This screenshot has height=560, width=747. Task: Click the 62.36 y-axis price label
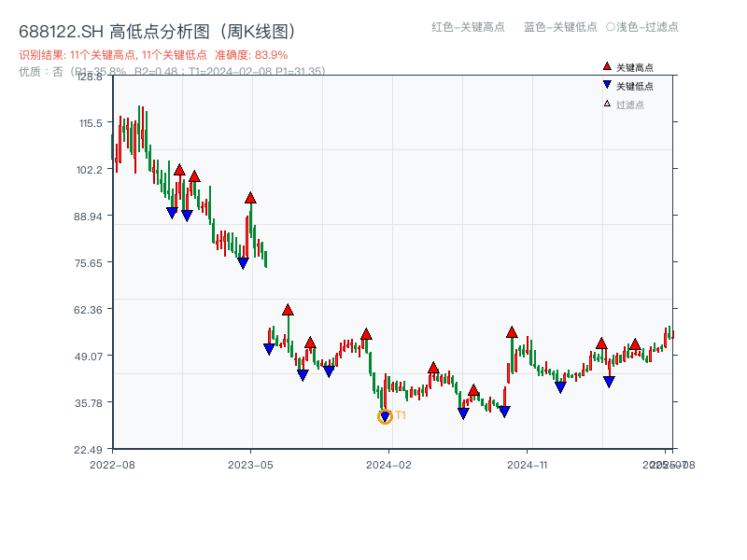93,309
